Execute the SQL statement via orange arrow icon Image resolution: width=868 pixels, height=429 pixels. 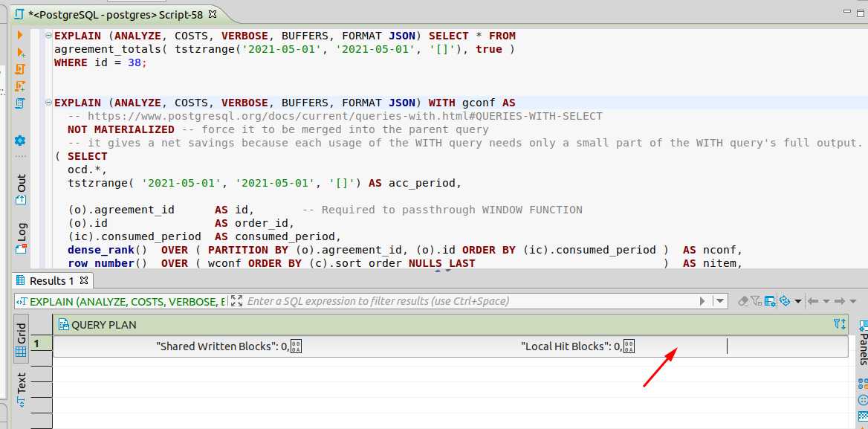19,35
